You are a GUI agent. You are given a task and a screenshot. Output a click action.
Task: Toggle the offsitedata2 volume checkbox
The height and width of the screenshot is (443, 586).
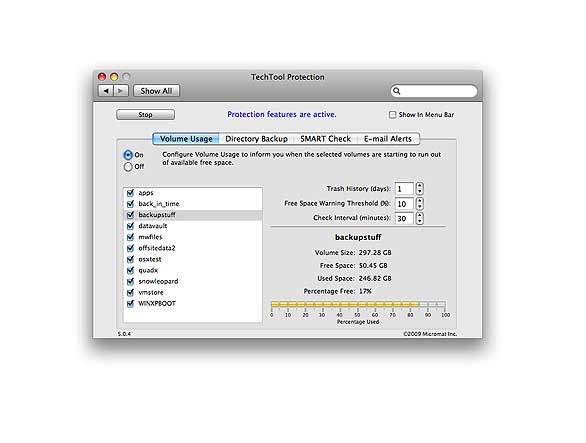click(x=130, y=248)
